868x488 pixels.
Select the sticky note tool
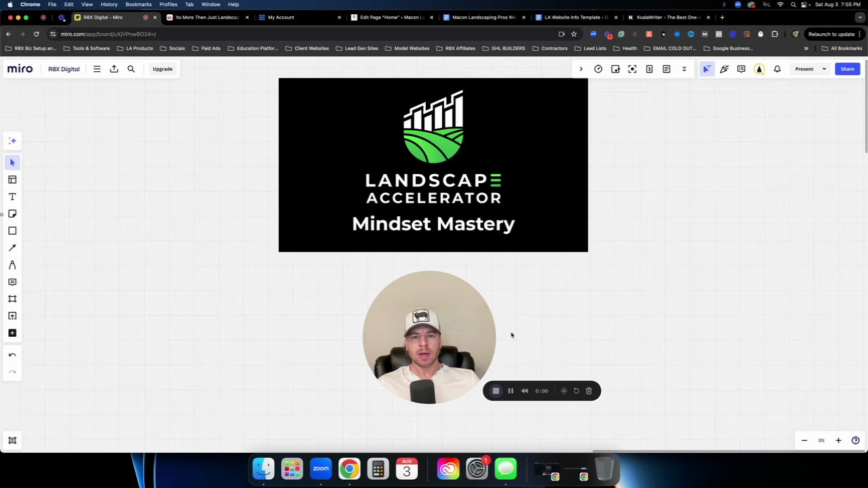click(12, 213)
